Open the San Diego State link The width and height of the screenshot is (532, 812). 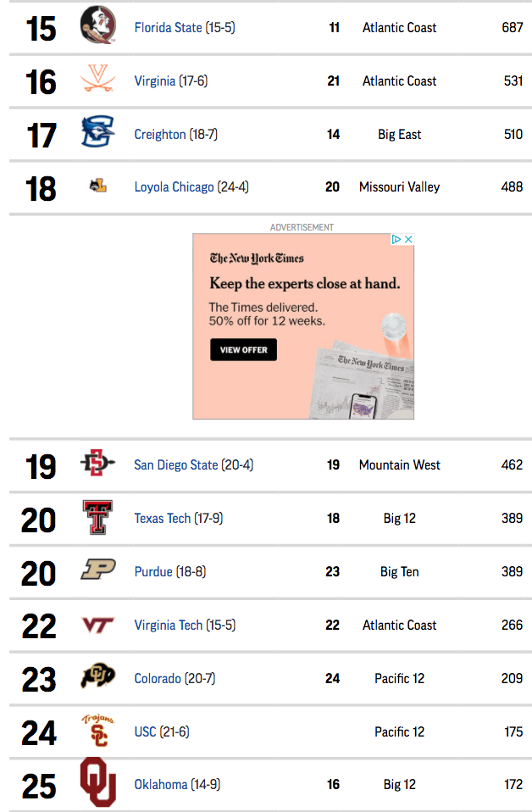[176, 465]
